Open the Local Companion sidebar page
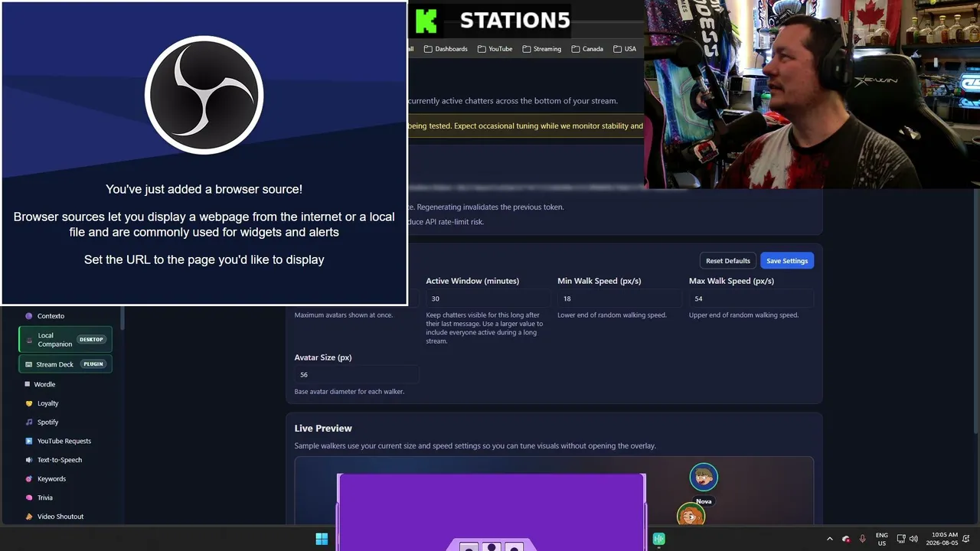Viewport: 980px width, 551px height. click(65, 340)
